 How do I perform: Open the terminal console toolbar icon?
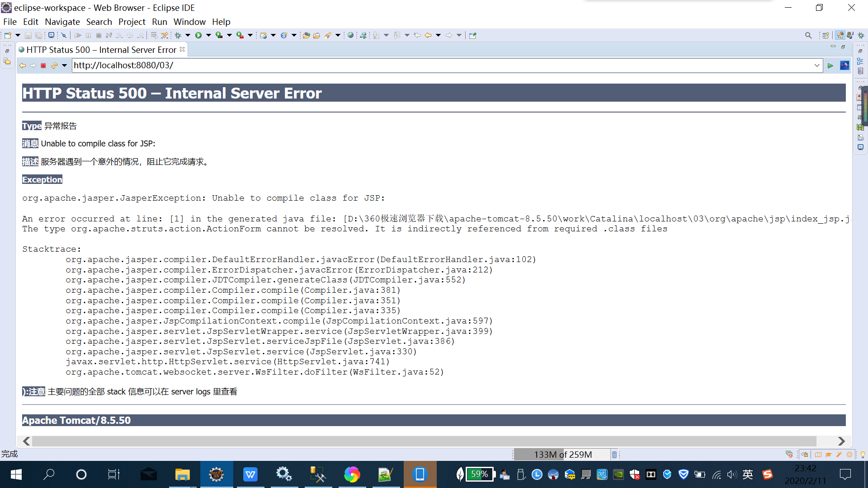point(51,35)
